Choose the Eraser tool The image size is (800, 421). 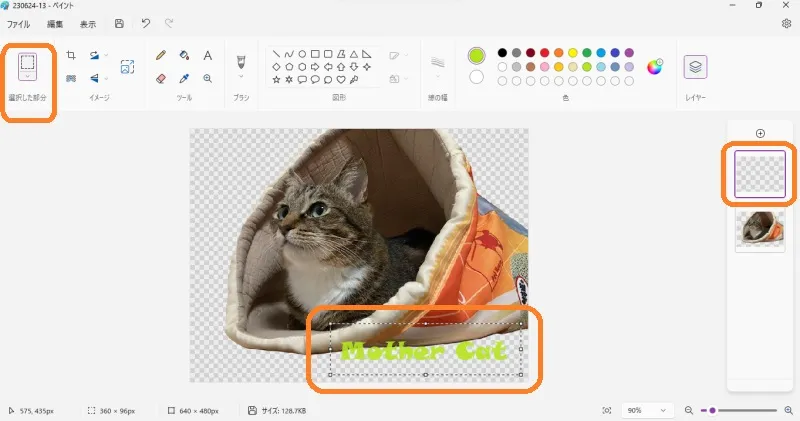click(161, 78)
